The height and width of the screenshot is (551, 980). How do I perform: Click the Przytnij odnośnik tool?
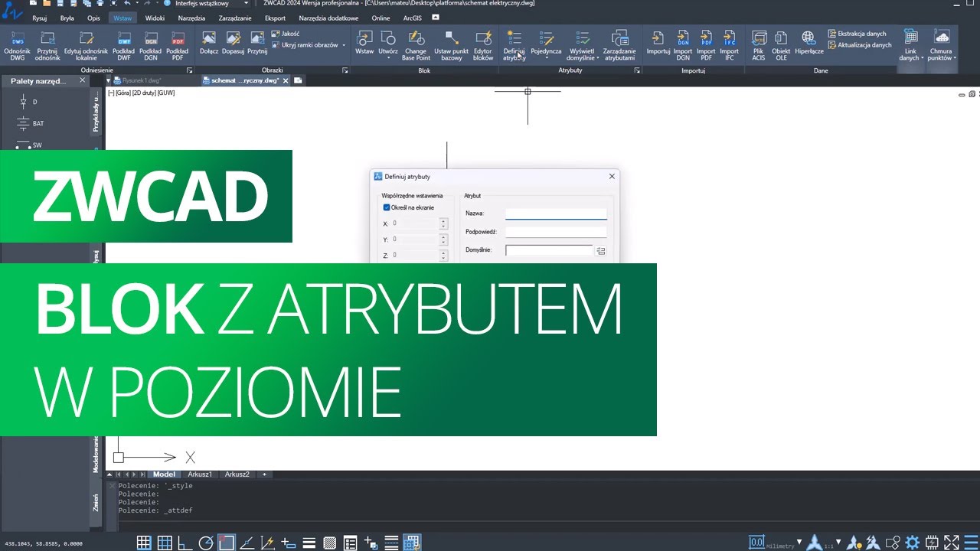point(48,45)
